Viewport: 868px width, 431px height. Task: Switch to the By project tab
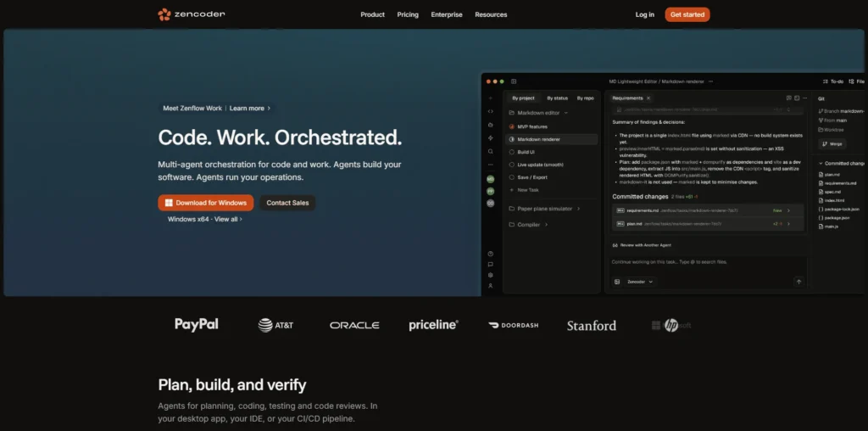[523, 98]
